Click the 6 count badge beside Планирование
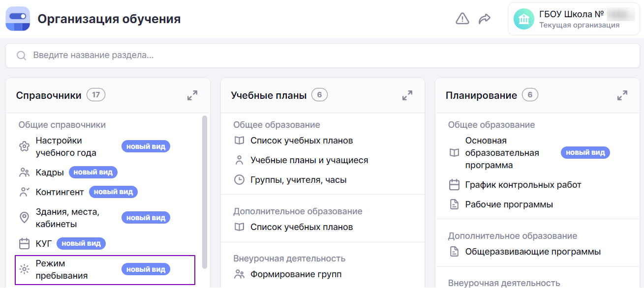644x288 pixels. (530, 95)
